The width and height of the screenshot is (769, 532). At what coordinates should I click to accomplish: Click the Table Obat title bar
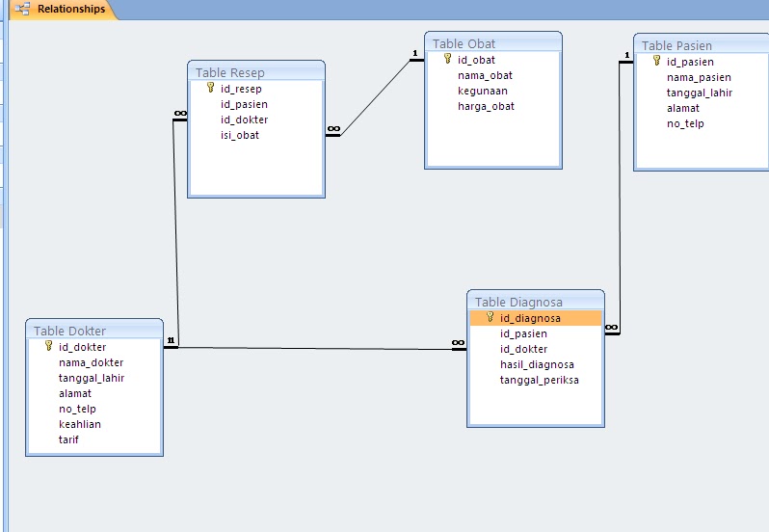[492, 43]
